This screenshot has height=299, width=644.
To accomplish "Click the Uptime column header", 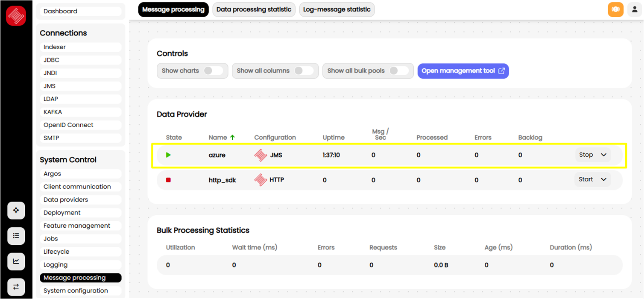I will (x=334, y=138).
